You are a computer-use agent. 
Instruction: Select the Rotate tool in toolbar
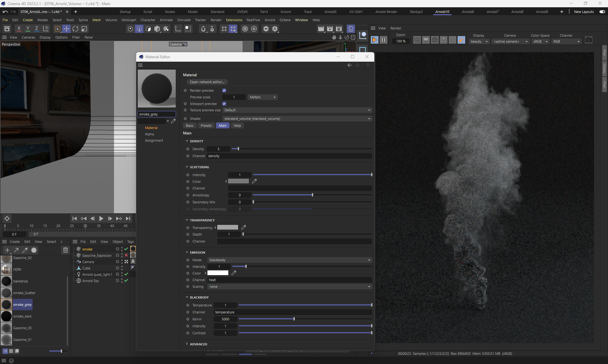coord(75,29)
